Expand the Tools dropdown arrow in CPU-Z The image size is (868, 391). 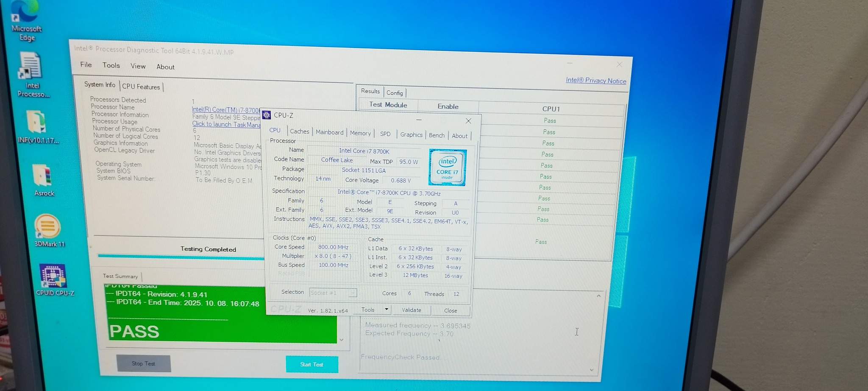click(387, 310)
